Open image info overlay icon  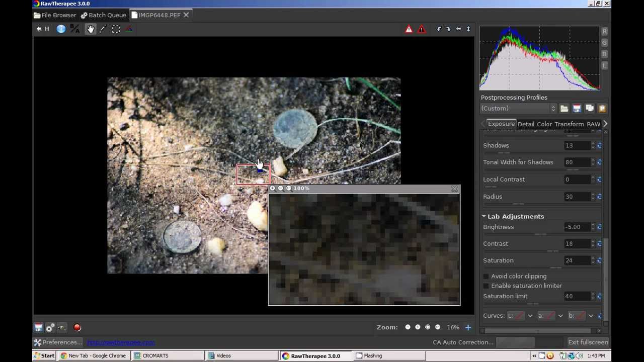(x=61, y=29)
